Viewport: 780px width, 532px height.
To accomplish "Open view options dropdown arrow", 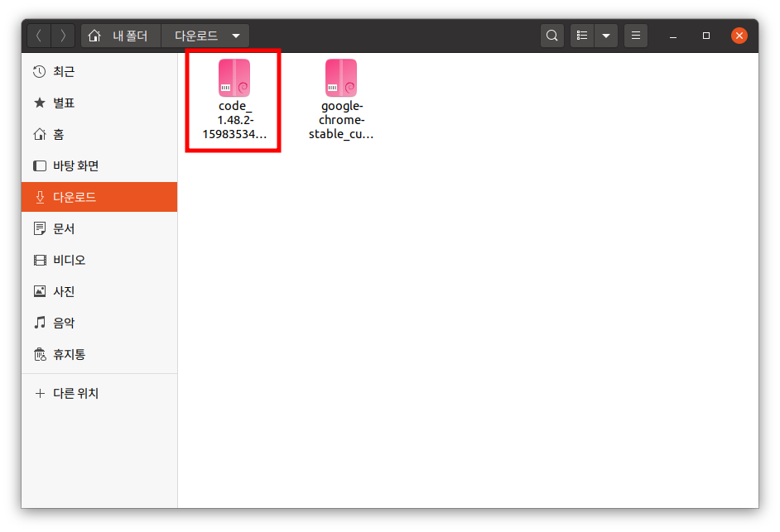I will tap(606, 36).
